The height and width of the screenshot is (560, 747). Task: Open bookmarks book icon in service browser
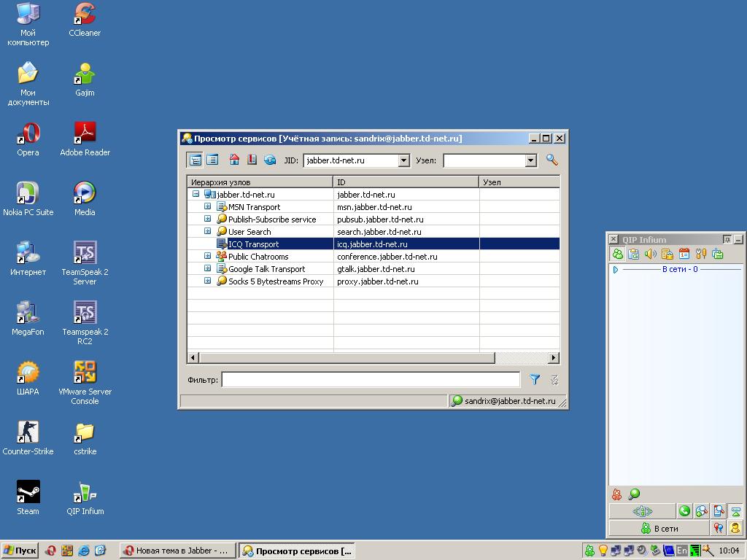252,160
